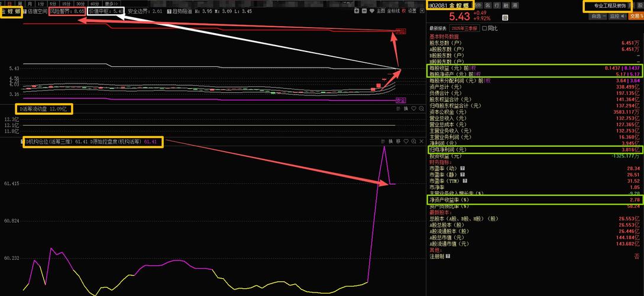Click 净资产收益率 2.78 row
644x296 pixels.
pos(535,200)
